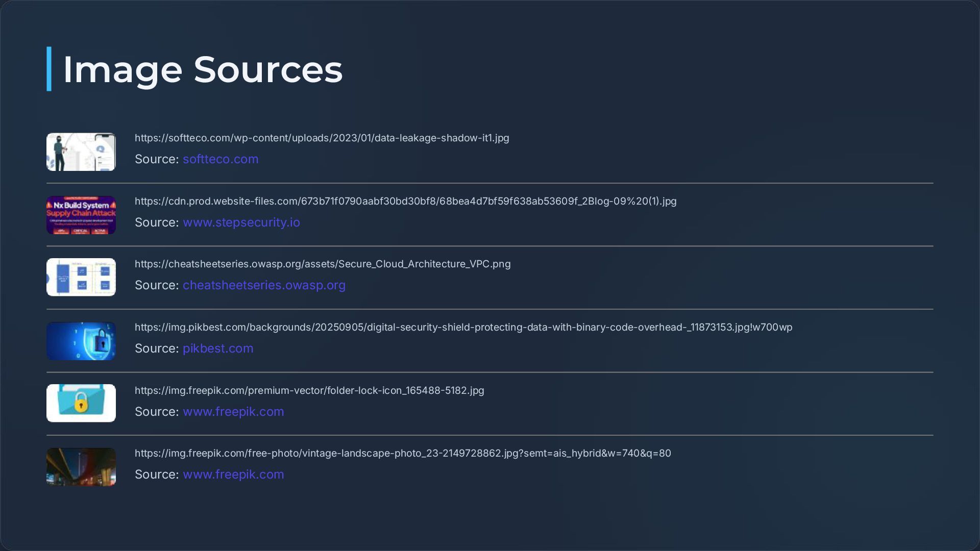The width and height of the screenshot is (980, 551).
Task: Click the cdn.prod.website-files.com URL text
Action: pyautogui.click(x=405, y=202)
